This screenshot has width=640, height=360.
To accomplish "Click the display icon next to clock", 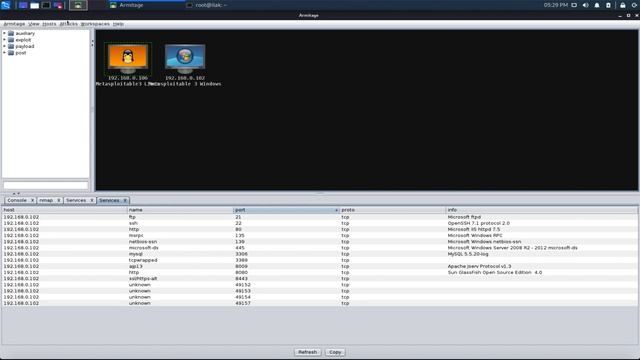I will 574,5.
